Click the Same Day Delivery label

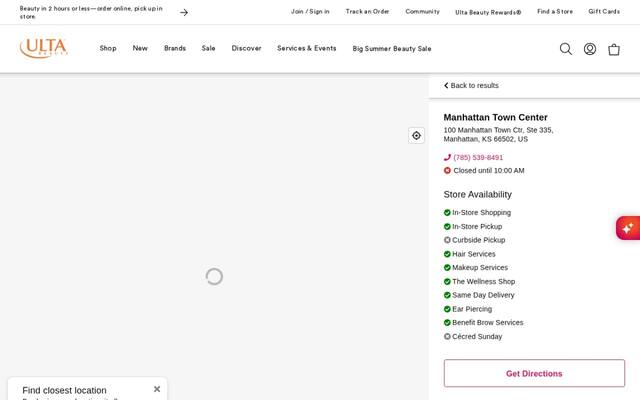tap(483, 295)
